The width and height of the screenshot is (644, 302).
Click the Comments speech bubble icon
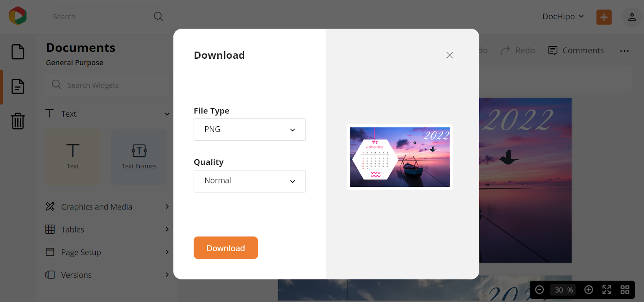tap(553, 51)
